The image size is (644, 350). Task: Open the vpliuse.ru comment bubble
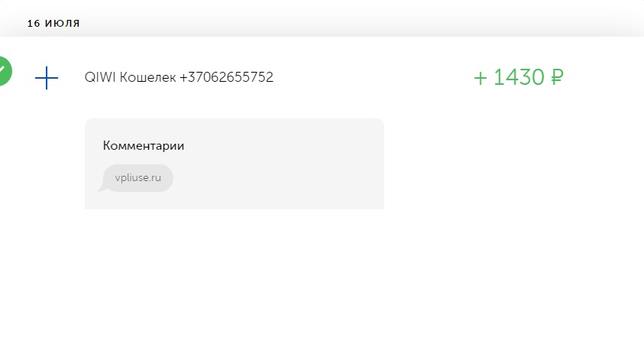tap(138, 178)
